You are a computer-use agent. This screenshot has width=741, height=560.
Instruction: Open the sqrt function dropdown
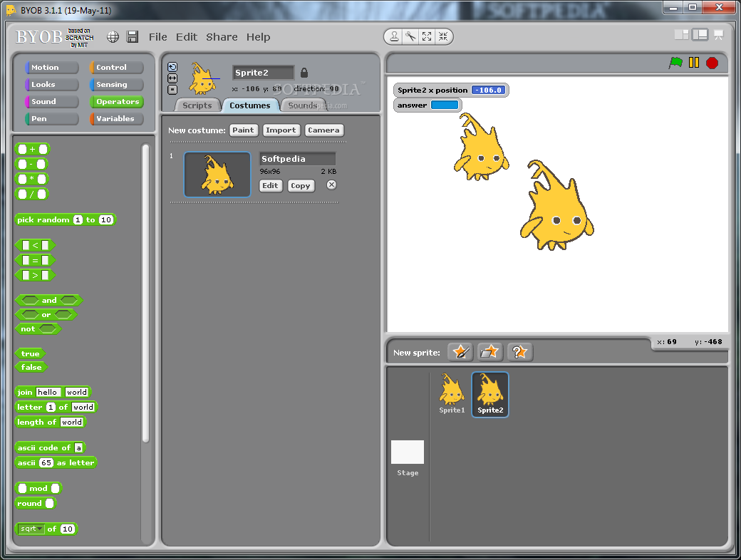pyautogui.click(x=31, y=529)
